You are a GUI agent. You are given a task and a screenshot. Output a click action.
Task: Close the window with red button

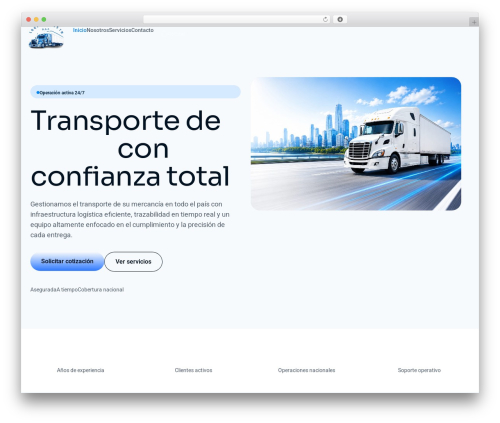[x=29, y=19]
